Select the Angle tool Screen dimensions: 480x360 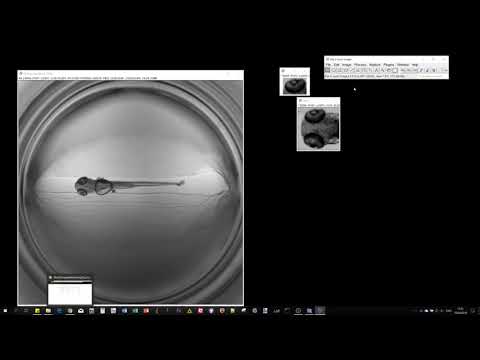358,70
